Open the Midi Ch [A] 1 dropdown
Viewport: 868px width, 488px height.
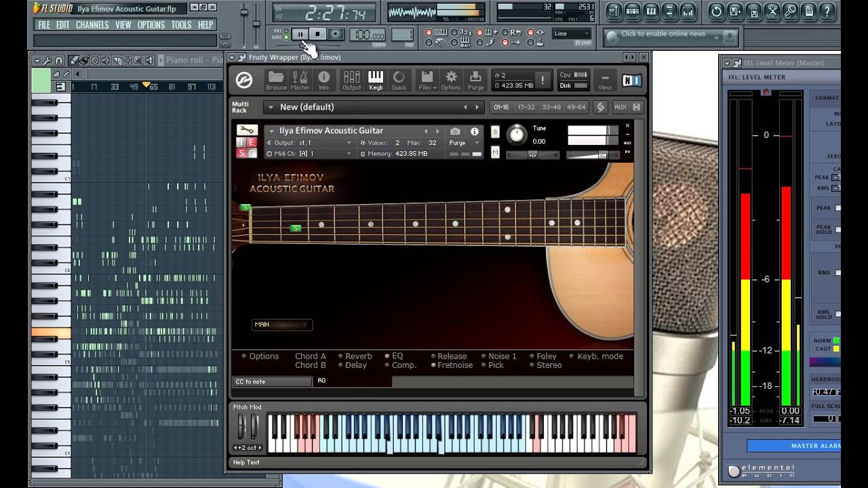coord(309,154)
